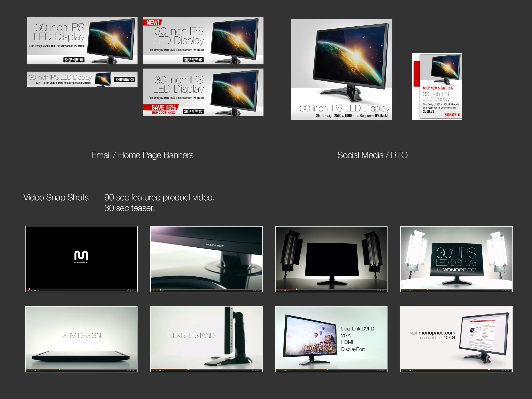Open the large square social media ad
Screen dimensions: 532x399
342,69
